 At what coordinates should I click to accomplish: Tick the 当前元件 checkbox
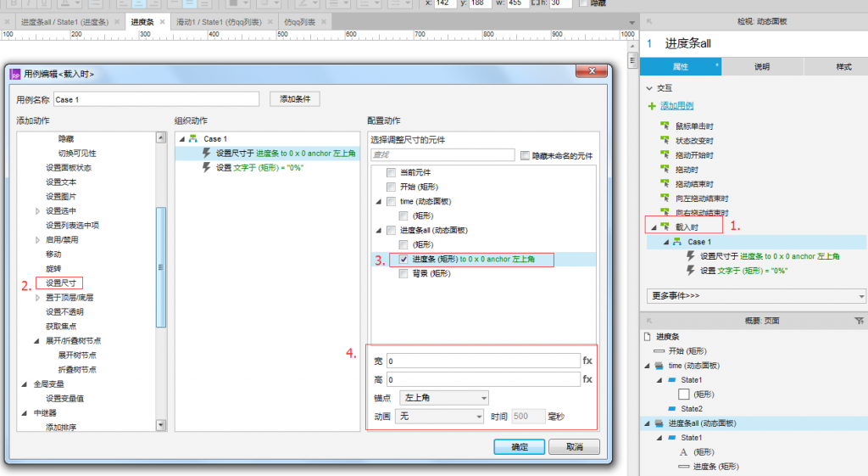[392, 172]
